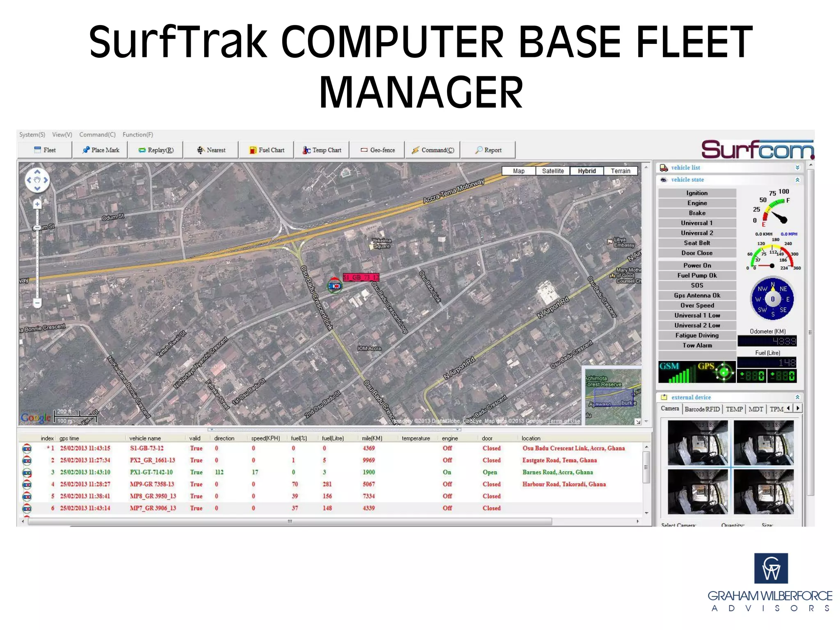Select vehicle row MP7_GR 3906_13 icon
840x630 pixels.
click(x=27, y=508)
